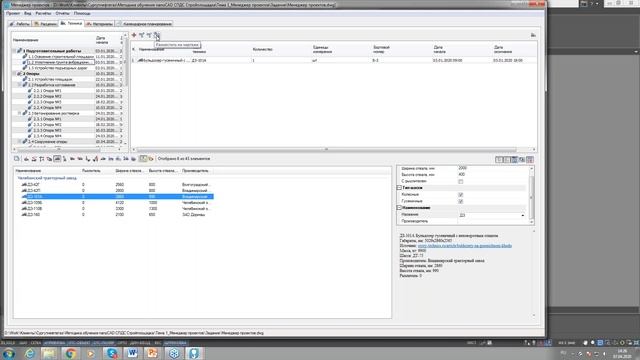The image size is (640, 360).
Task: Toggle ОТС-ПОЛЯР in nanoCAD status bar
Action: [103, 343]
